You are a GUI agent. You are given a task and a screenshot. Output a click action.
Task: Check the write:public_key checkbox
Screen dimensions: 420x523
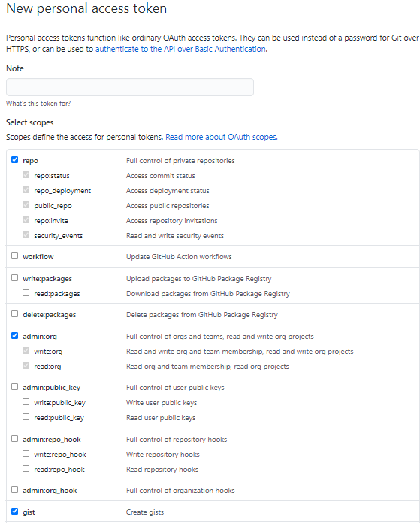point(26,401)
